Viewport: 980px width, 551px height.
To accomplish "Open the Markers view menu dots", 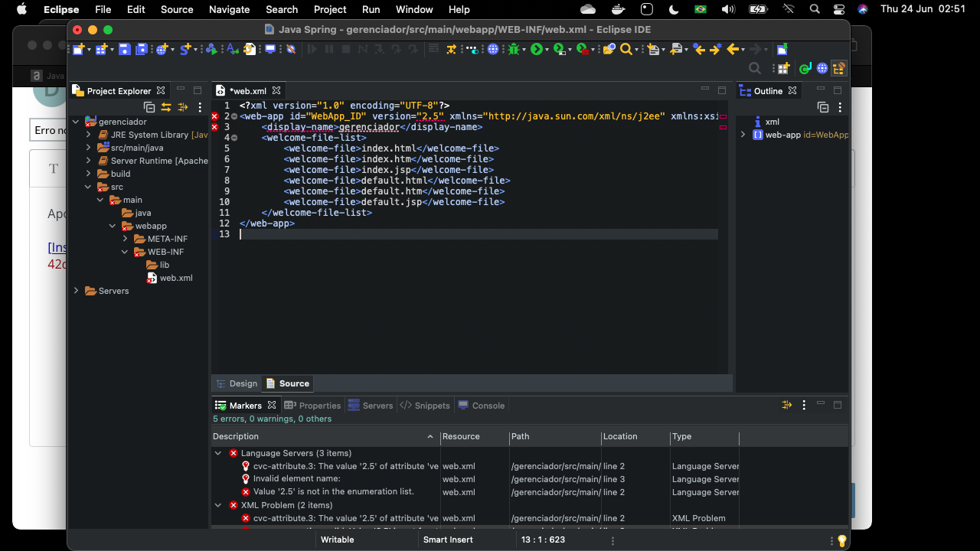I will click(804, 405).
